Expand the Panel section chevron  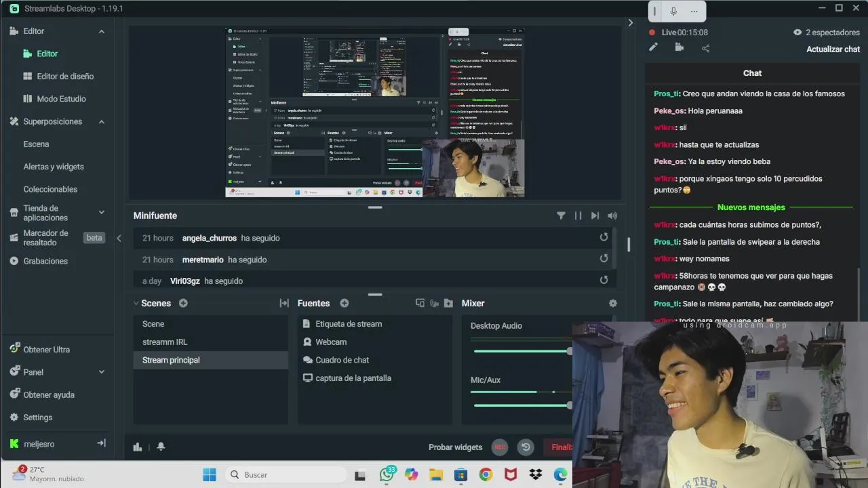[102, 371]
